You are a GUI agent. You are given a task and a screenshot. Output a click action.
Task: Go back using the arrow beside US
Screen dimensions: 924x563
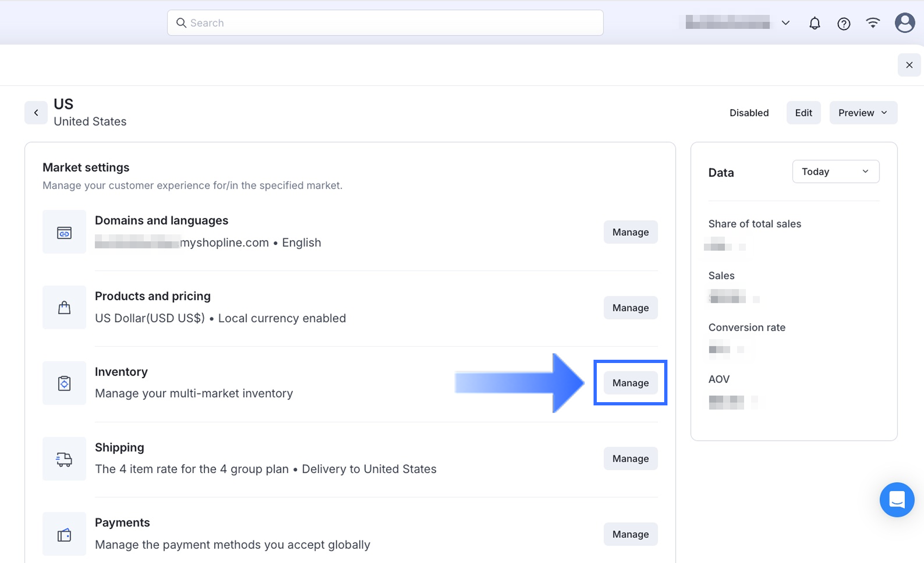pos(36,113)
